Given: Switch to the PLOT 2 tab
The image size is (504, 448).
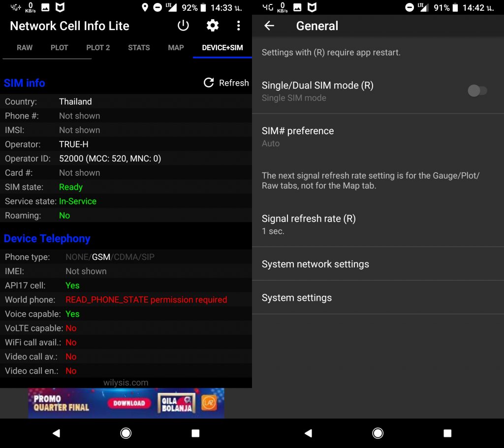Looking at the screenshot, I should coord(98,48).
